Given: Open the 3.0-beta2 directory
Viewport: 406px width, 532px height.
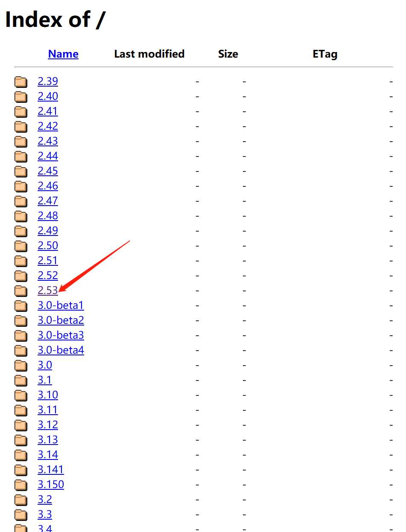Looking at the screenshot, I should (x=61, y=320).
